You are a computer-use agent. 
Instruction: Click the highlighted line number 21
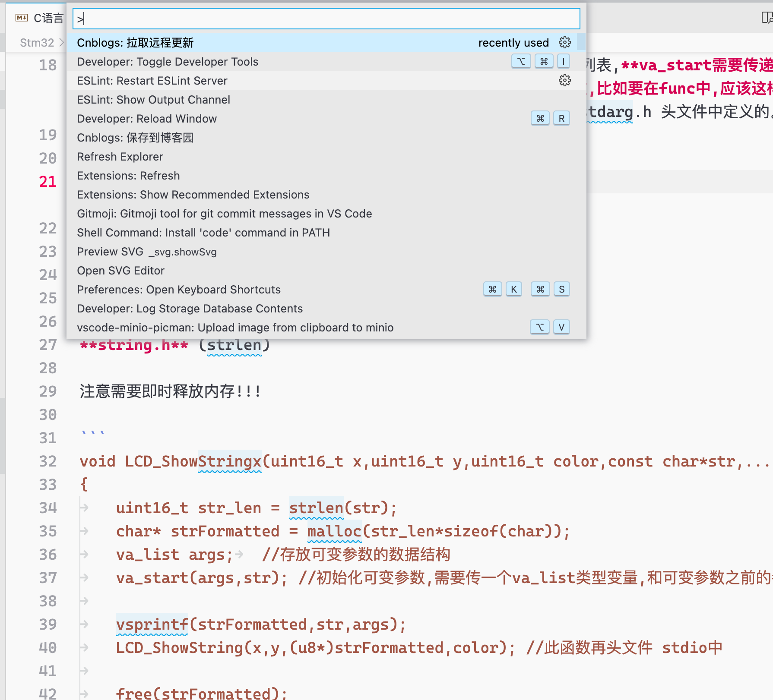pos(48,182)
